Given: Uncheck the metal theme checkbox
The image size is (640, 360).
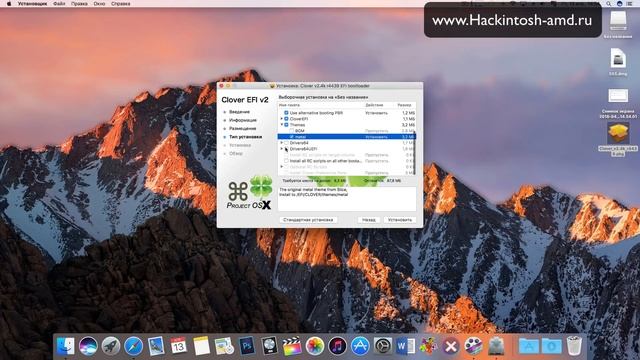Looking at the screenshot, I should 291,137.
